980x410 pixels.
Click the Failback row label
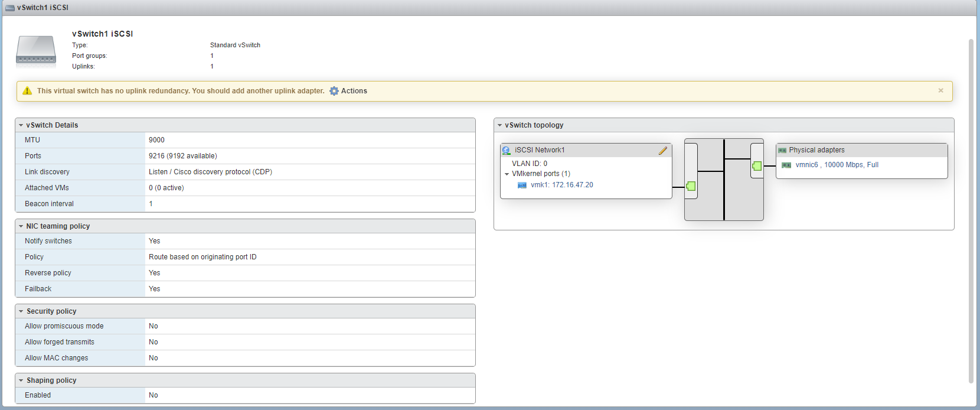click(x=38, y=289)
